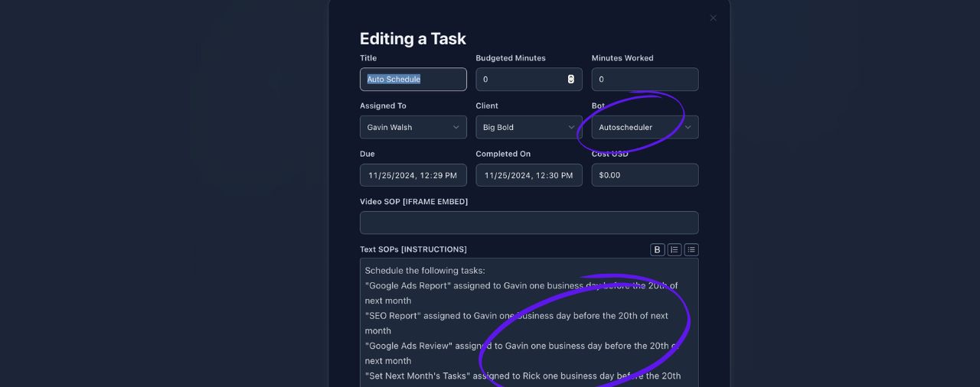The width and height of the screenshot is (980, 387).
Task: Click the Video SOP iframe embed field
Action: click(529, 223)
